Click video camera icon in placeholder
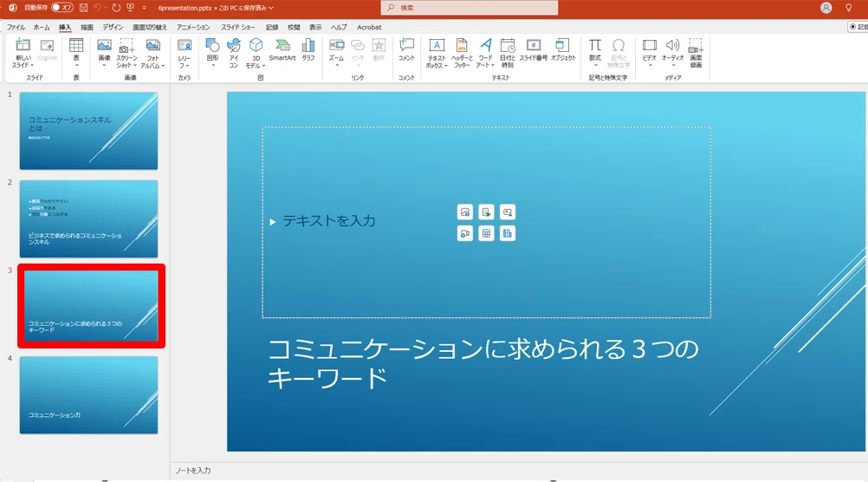 point(465,233)
